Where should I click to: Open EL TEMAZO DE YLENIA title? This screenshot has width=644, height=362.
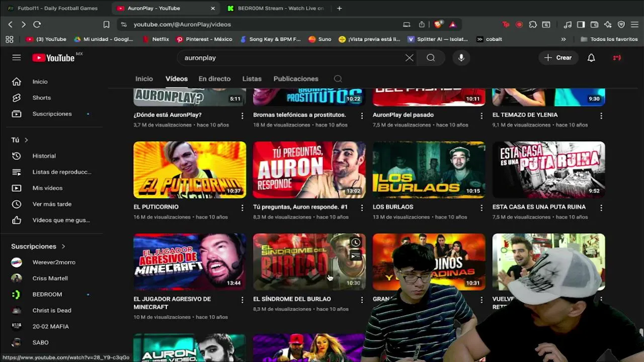click(525, 115)
